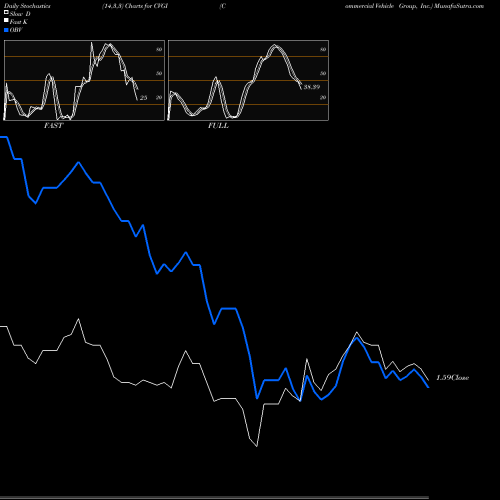Click the blue OBV legend swatch
Viewport: 500px width, 500px height.
(x=6, y=30)
